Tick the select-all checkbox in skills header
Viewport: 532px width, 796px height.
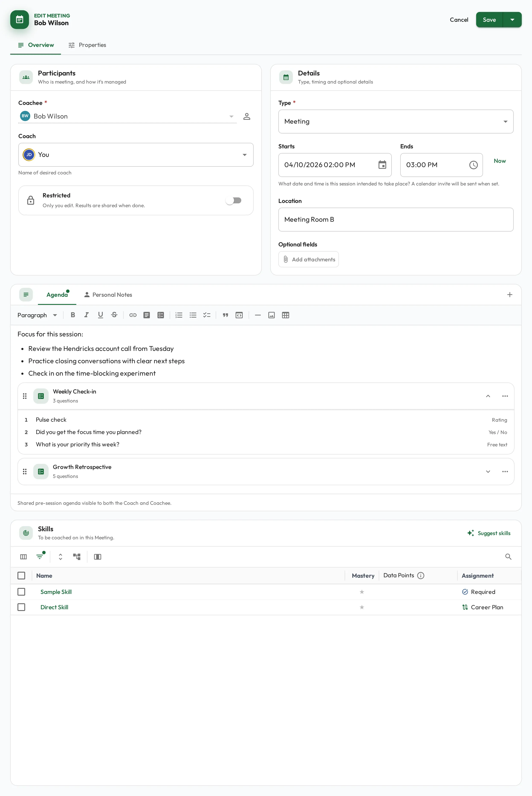pyautogui.click(x=21, y=576)
